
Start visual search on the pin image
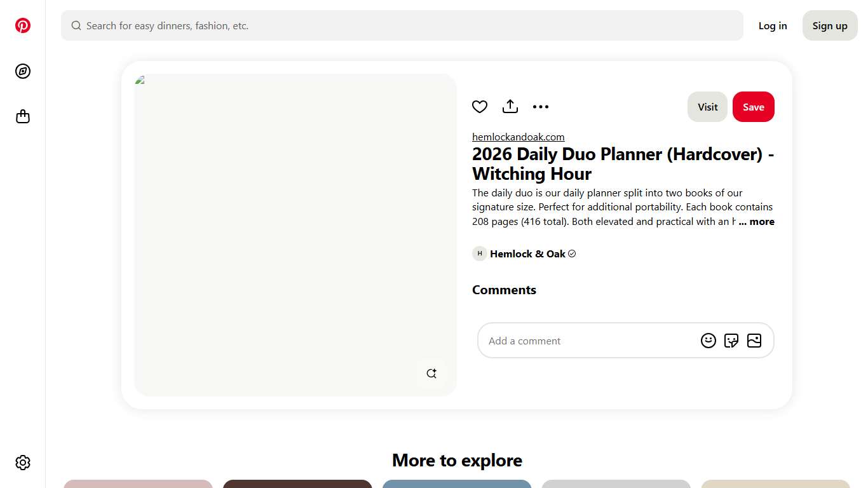(431, 373)
